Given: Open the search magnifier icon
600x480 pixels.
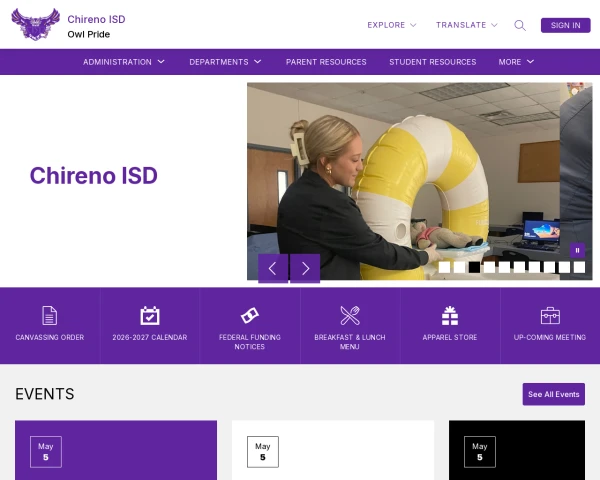Looking at the screenshot, I should click(x=520, y=25).
